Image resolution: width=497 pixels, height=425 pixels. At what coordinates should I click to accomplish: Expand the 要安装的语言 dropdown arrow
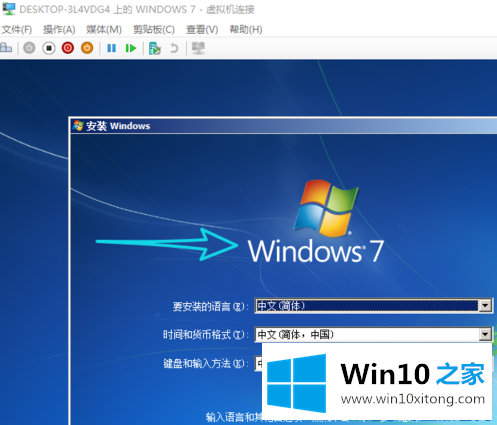coord(485,305)
